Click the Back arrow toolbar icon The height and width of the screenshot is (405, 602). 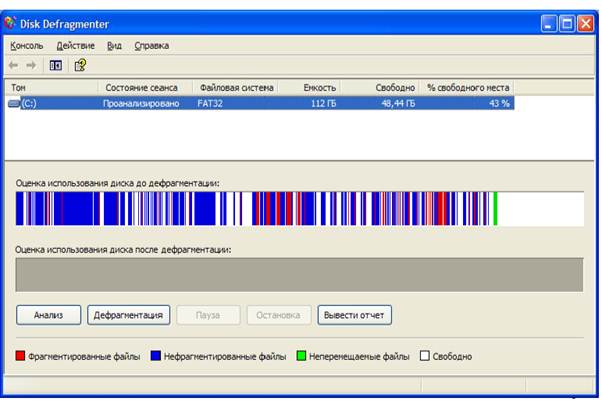(13, 65)
